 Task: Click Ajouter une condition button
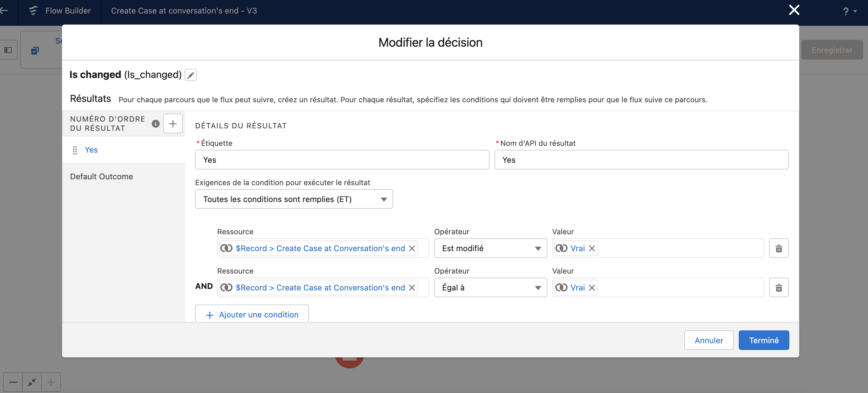252,314
